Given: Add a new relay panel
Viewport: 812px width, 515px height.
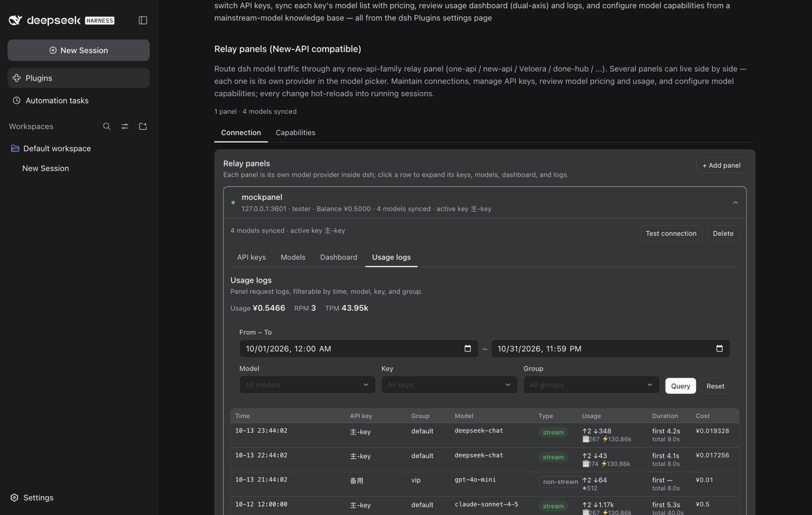Looking at the screenshot, I should click(x=721, y=165).
